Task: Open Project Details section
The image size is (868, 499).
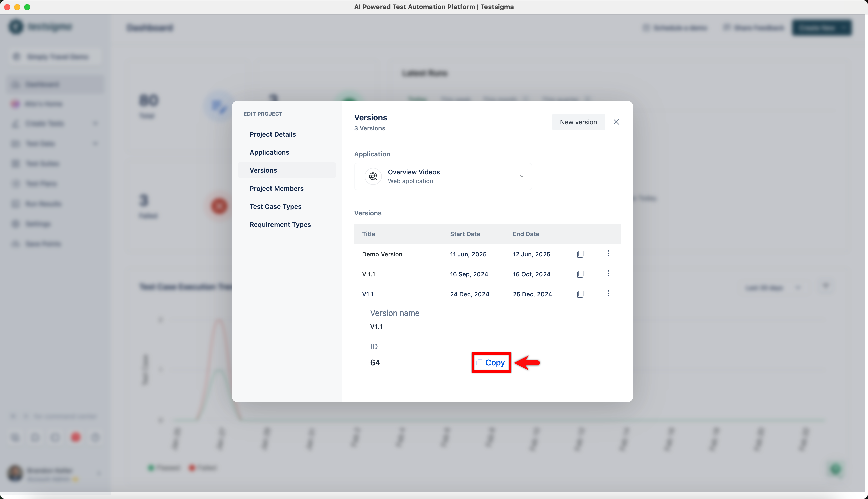Action: click(x=273, y=134)
